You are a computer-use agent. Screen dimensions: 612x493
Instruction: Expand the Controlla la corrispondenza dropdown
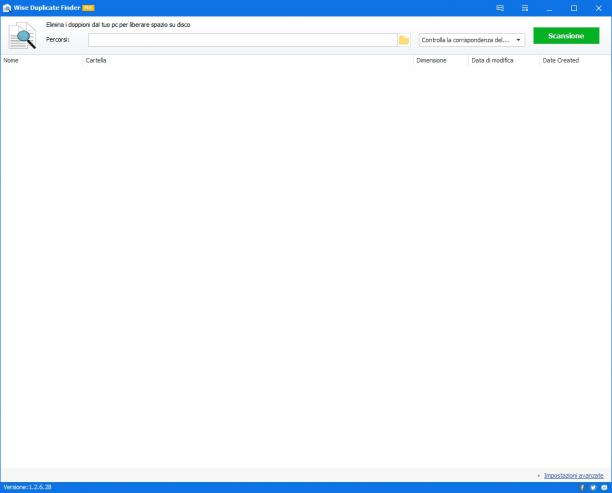coord(471,40)
